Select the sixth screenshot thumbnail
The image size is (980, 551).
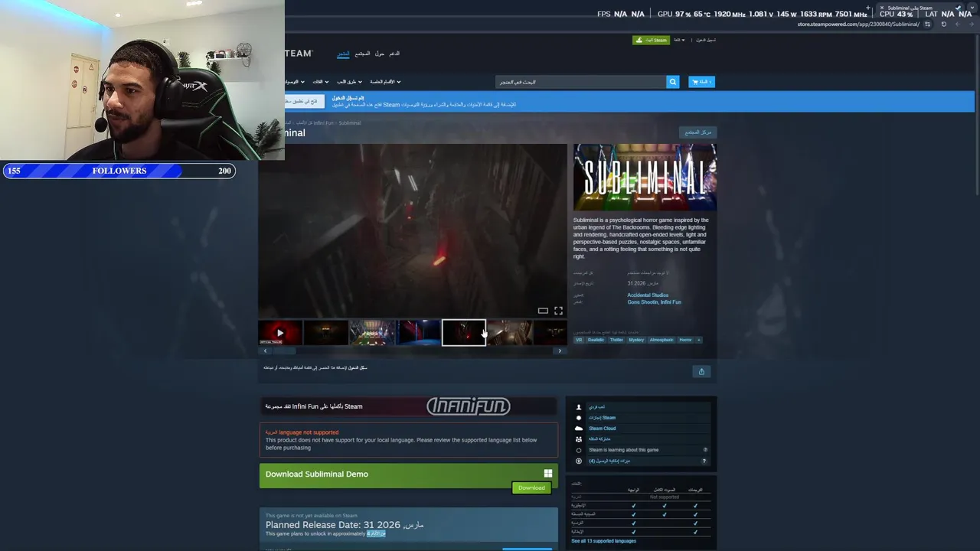(510, 333)
